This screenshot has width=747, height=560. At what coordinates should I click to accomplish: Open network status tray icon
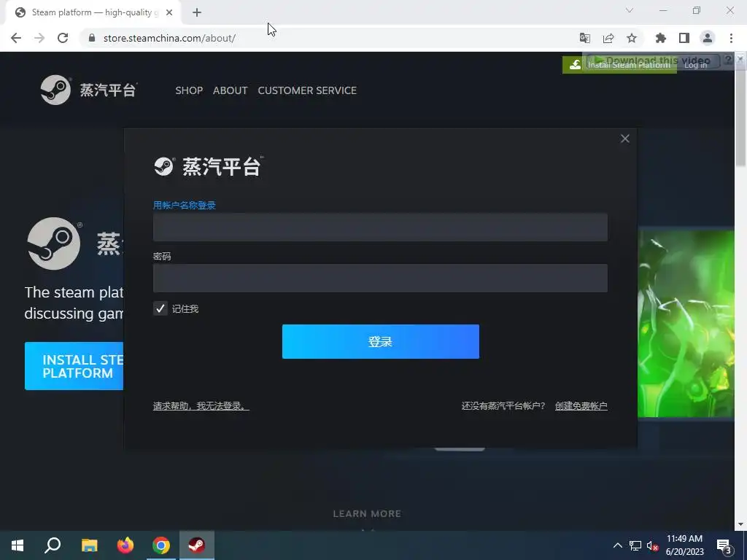click(x=635, y=545)
